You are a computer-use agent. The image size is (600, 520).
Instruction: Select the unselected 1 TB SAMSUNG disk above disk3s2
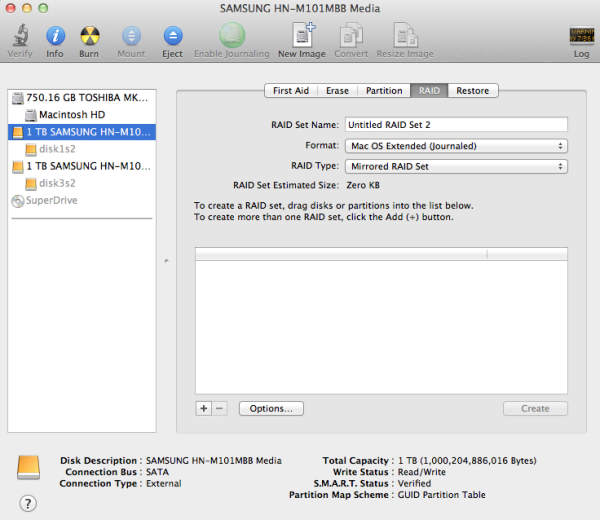[82, 166]
